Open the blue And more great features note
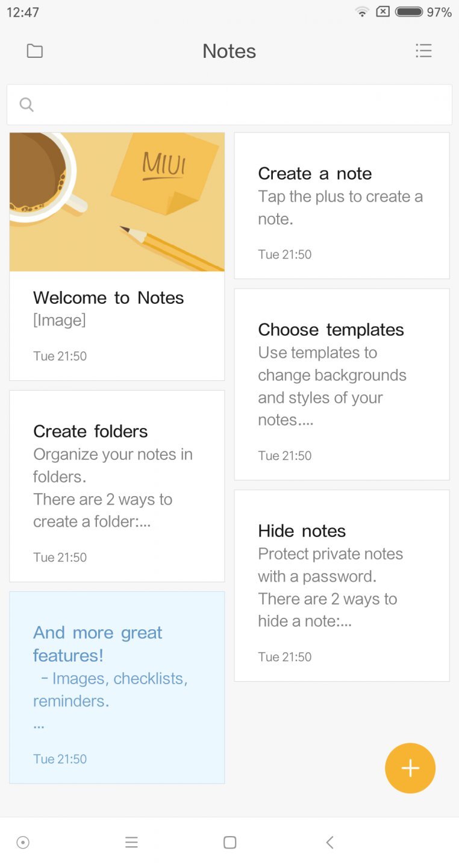This screenshot has width=459, height=868. (x=117, y=687)
